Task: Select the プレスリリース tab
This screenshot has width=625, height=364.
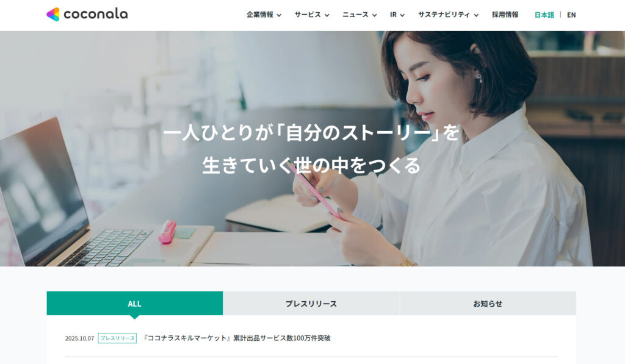Action: pyautogui.click(x=311, y=304)
